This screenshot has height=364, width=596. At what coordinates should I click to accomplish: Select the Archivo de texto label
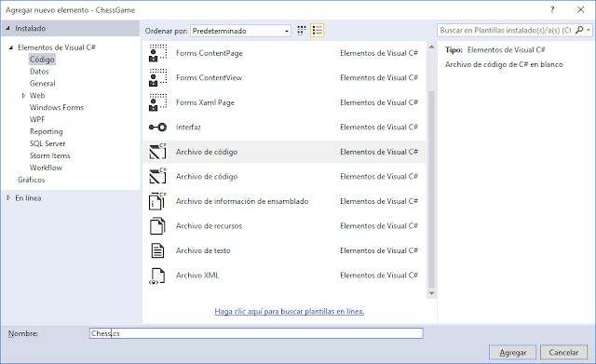[203, 250]
